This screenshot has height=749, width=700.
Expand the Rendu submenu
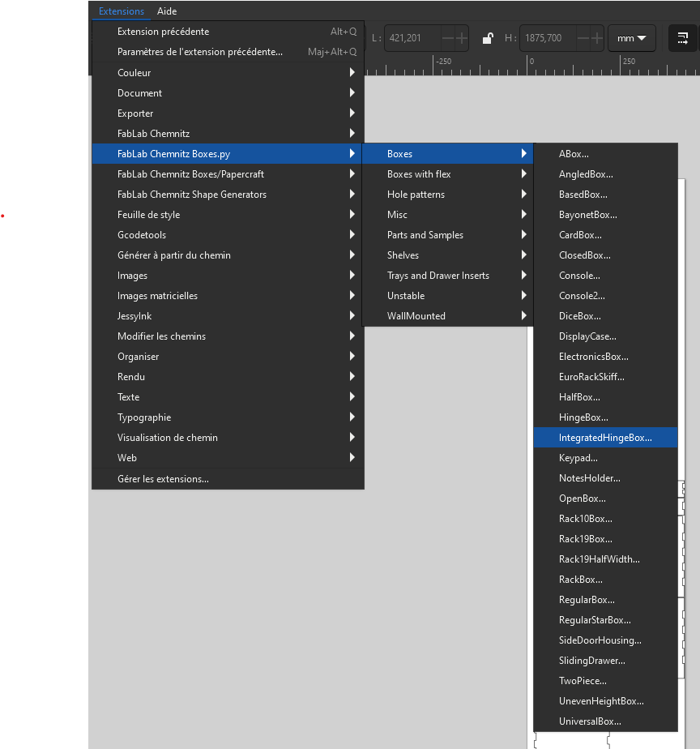[x=228, y=377]
